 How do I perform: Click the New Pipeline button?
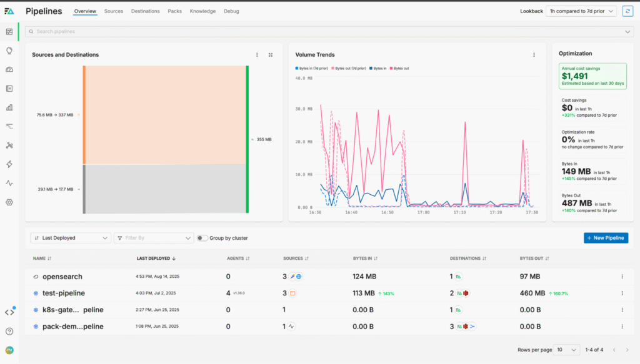click(x=606, y=238)
